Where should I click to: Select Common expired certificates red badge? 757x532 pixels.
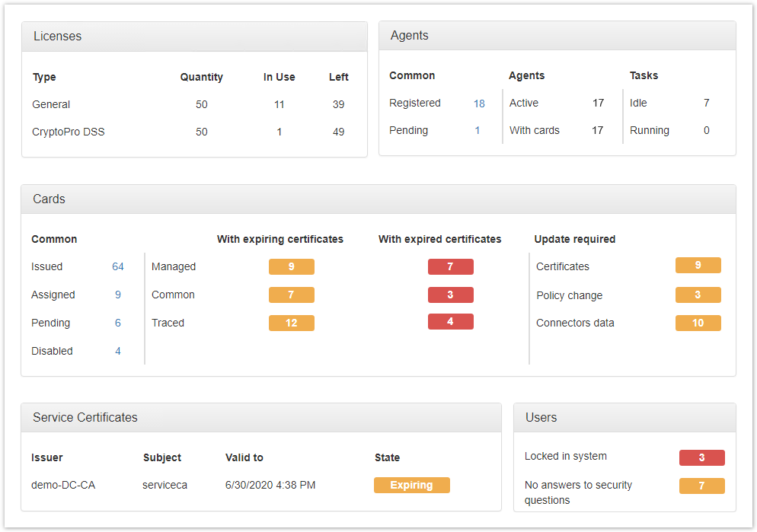450,295
